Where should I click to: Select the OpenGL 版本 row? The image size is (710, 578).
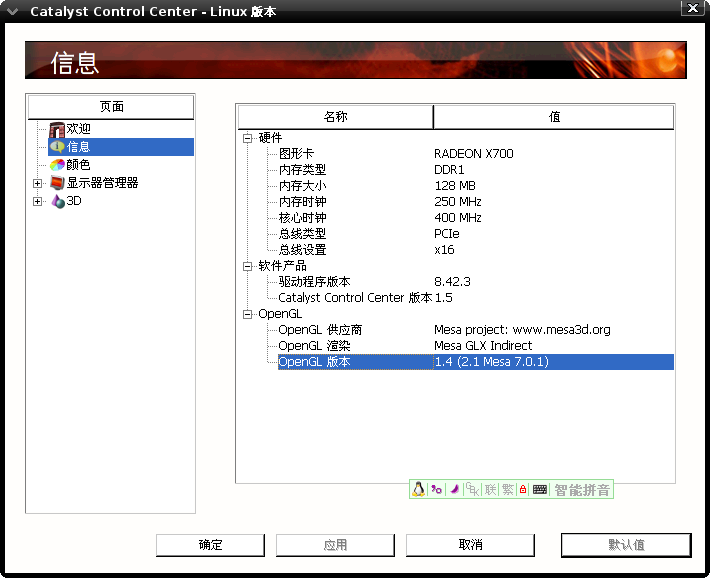tap(475, 362)
